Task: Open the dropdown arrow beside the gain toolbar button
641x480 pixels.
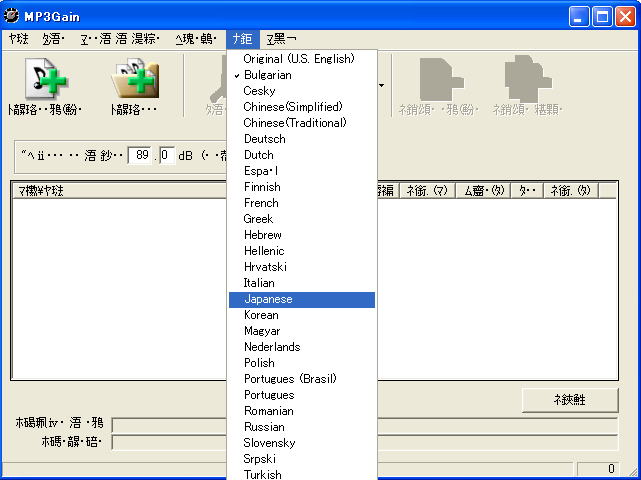Action: [x=381, y=85]
